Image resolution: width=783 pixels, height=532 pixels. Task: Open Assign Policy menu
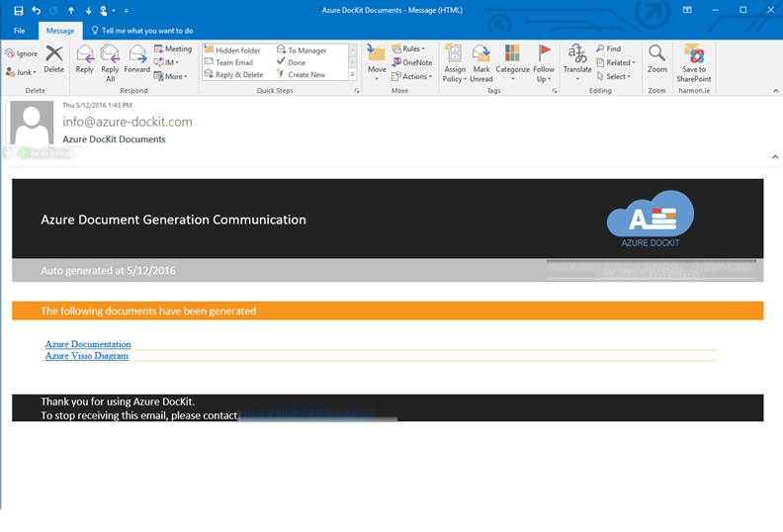click(x=455, y=63)
